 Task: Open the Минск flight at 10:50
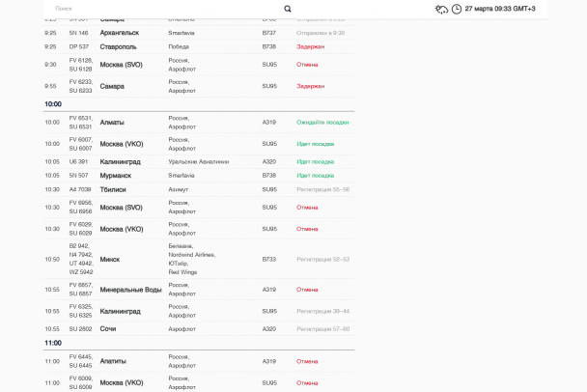pyautogui.click(x=110, y=259)
